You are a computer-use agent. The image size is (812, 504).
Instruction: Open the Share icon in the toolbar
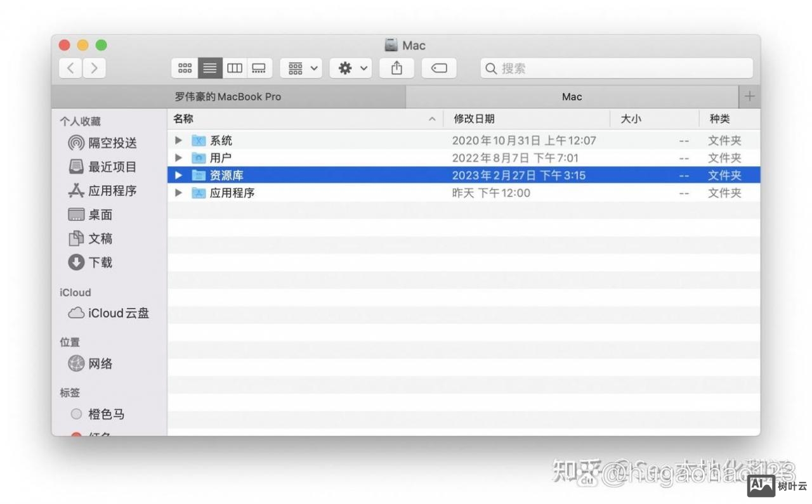tap(396, 68)
